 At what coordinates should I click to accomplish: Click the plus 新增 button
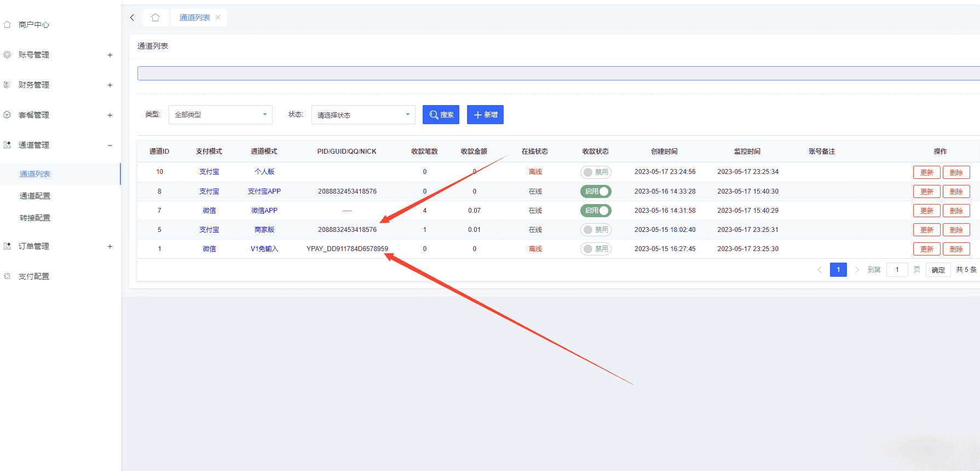485,115
